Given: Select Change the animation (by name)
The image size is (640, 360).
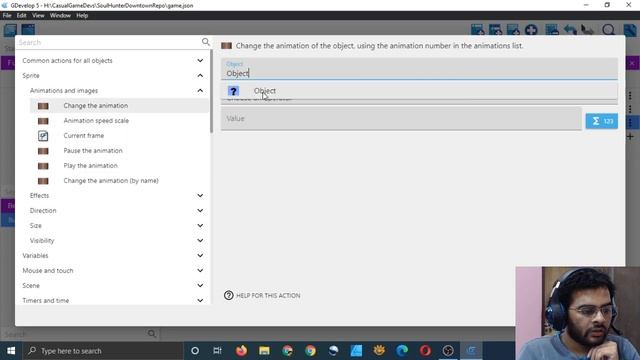Looking at the screenshot, I should (119, 180).
